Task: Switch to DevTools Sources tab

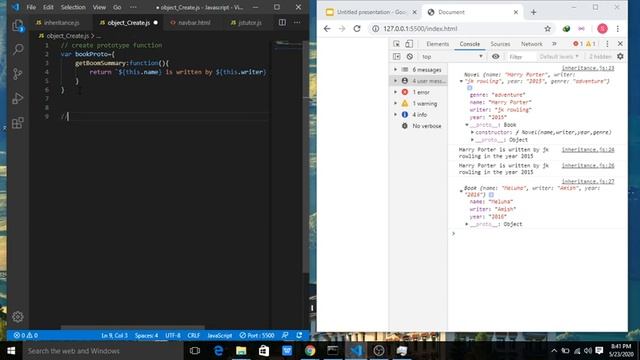Action: click(x=500, y=44)
